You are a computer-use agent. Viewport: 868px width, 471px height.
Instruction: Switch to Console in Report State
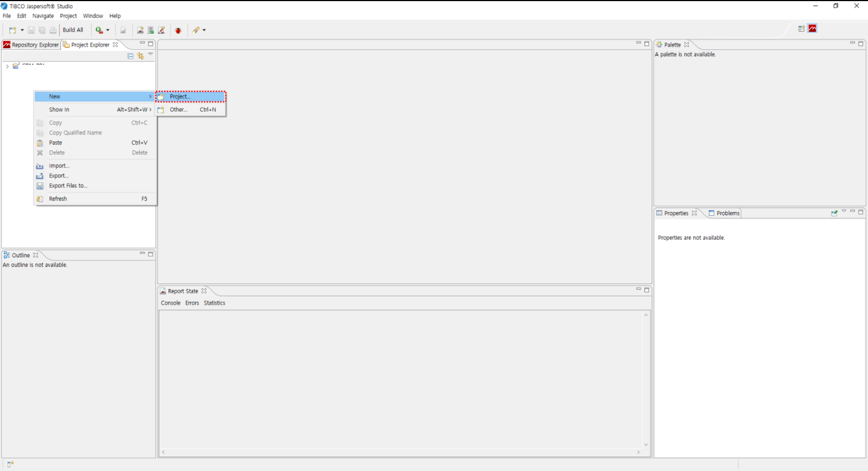(171, 303)
